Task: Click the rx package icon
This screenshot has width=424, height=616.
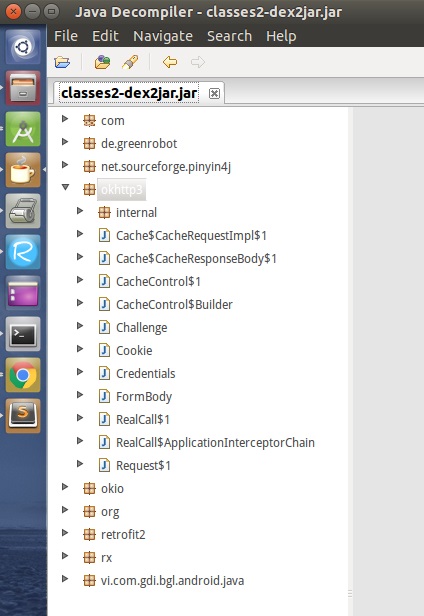Action: pyautogui.click(x=90, y=557)
